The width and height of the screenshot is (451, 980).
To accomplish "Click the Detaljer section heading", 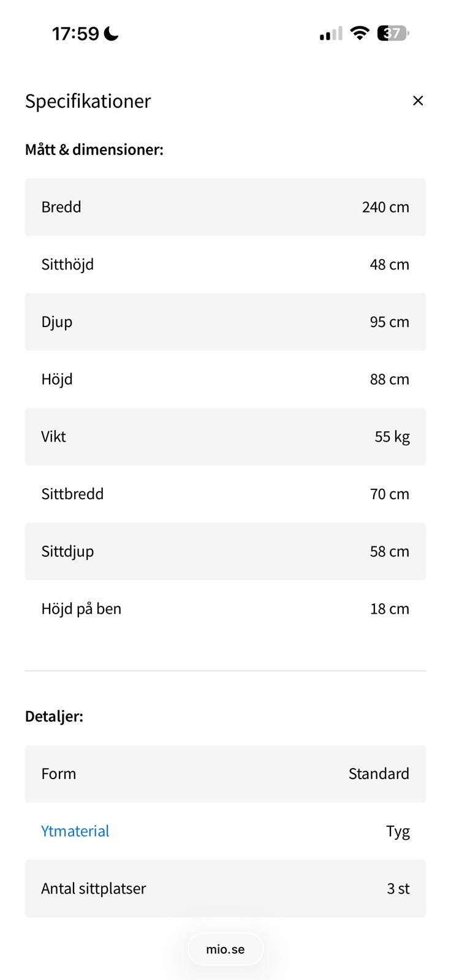I will (x=54, y=717).
